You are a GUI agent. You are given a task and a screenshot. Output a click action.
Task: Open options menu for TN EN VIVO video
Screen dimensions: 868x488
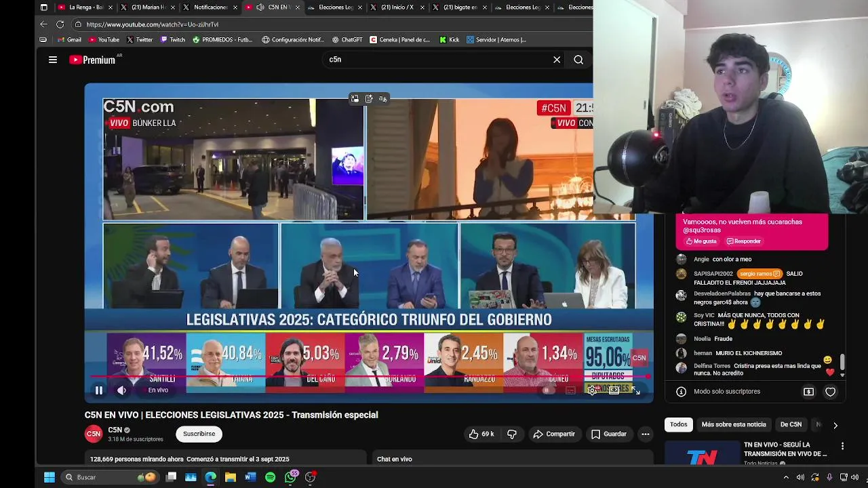842,446
